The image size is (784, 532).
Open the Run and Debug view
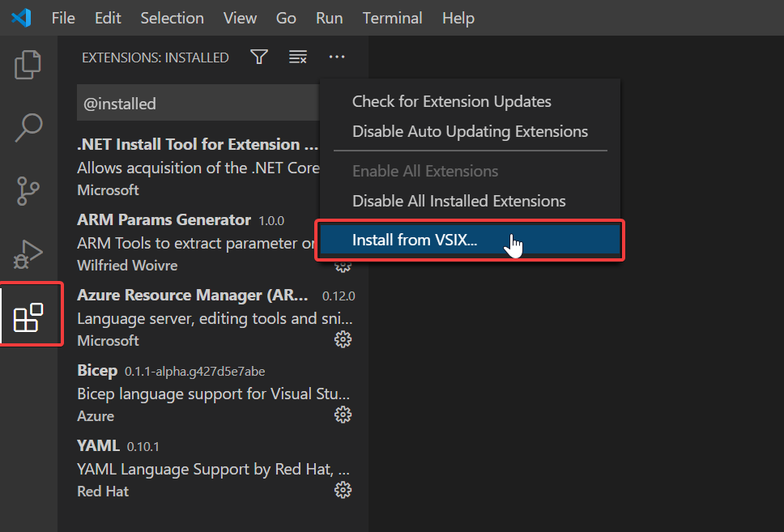click(28, 254)
